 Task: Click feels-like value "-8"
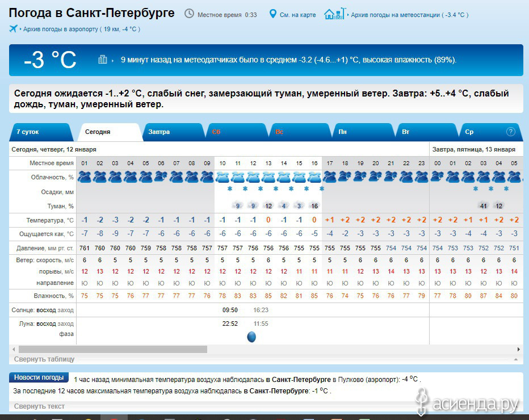tap(100, 233)
